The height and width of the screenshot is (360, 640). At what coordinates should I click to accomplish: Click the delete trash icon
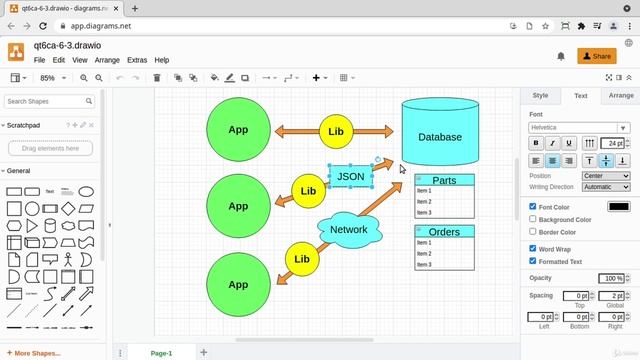(157, 78)
